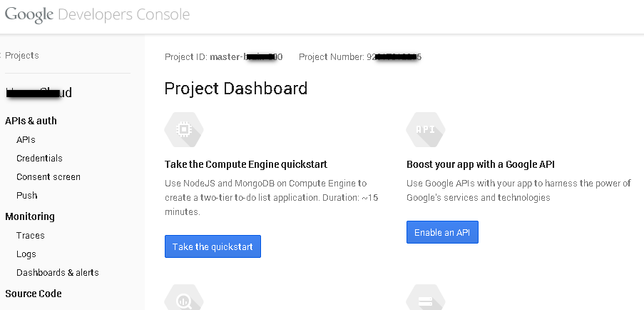Viewport: 644px width, 310px height.
Task: Select the redacted project name in sidebar
Action: (x=39, y=93)
